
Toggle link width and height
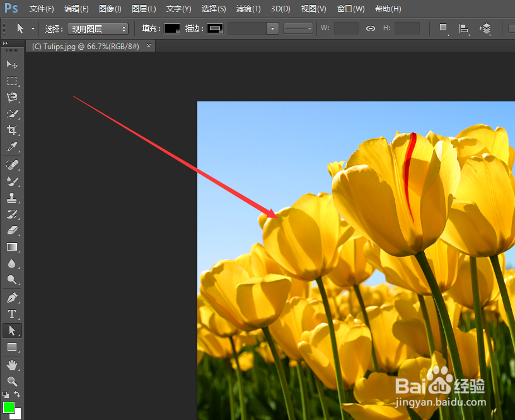(x=371, y=28)
